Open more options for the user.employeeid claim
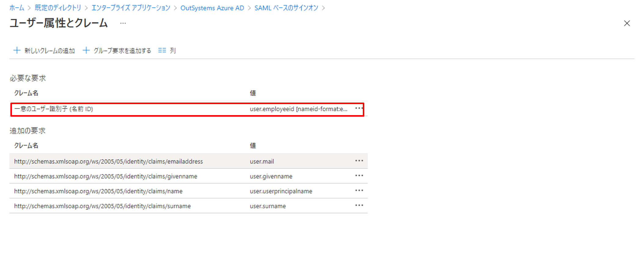Image resolution: width=644 pixels, height=263 pixels. coord(359,108)
